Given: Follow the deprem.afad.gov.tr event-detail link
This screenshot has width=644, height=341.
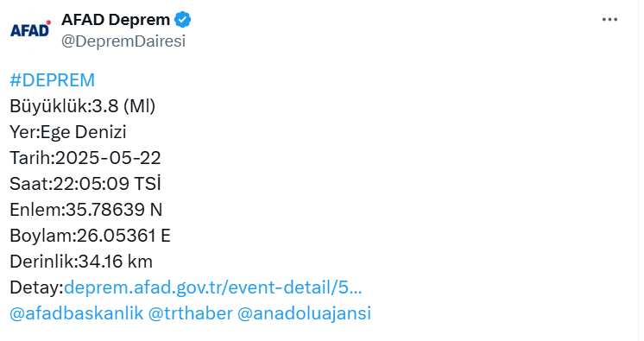Looking at the screenshot, I should [212, 287].
